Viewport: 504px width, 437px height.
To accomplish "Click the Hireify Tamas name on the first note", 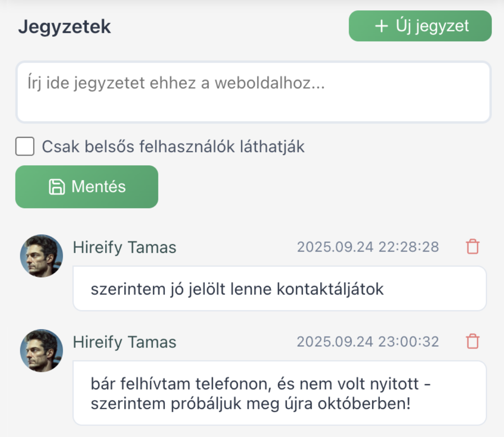I will point(125,247).
